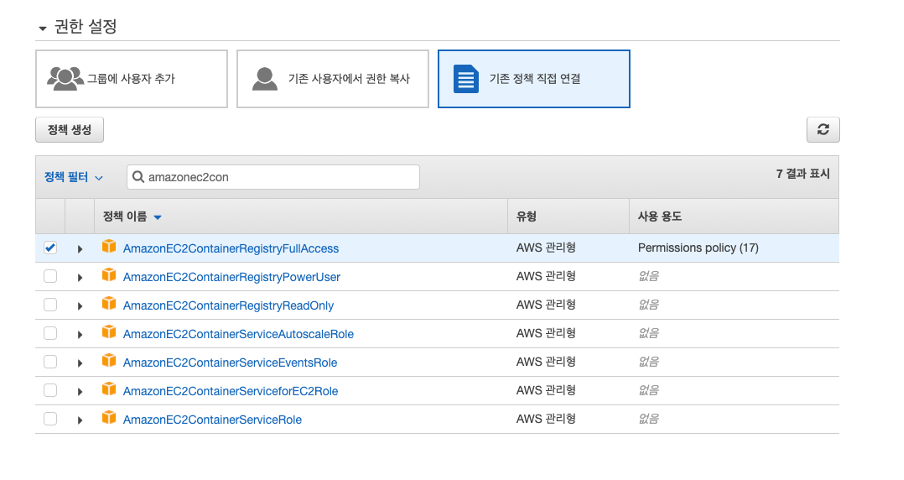This screenshot has width=904, height=480.
Task: Click the group users icon
Action: click(65, 78)
